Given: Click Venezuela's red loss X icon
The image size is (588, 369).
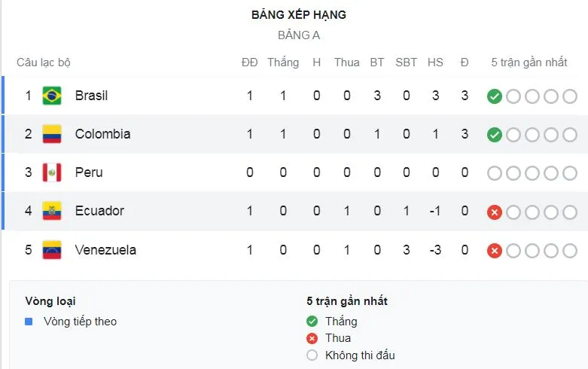Looking at the screenshot, I should click(495, 250).
